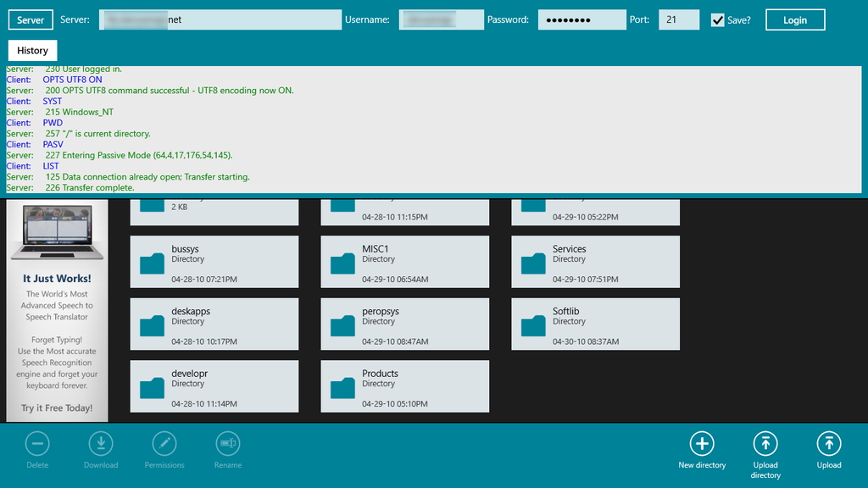Select the Services folder icon
The width and height of the screenshot is (868, 488).
pos(533,263)
